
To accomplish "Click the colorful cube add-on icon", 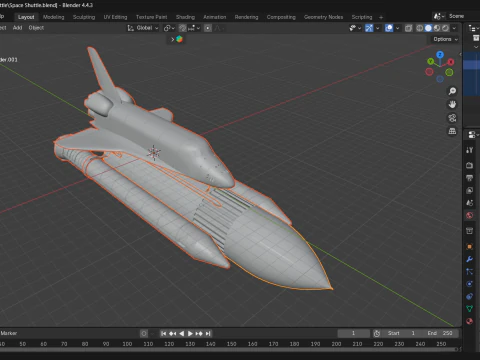I will 179,39.
